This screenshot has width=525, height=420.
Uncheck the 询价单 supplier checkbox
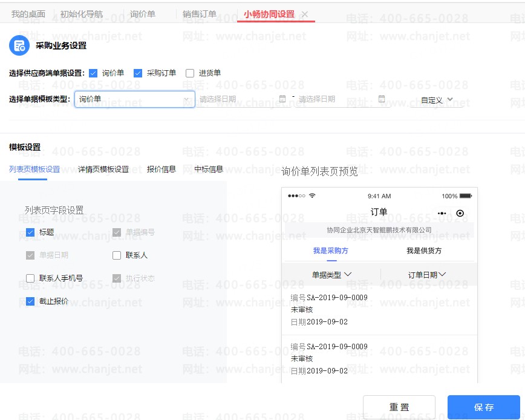tap(93, 73)
